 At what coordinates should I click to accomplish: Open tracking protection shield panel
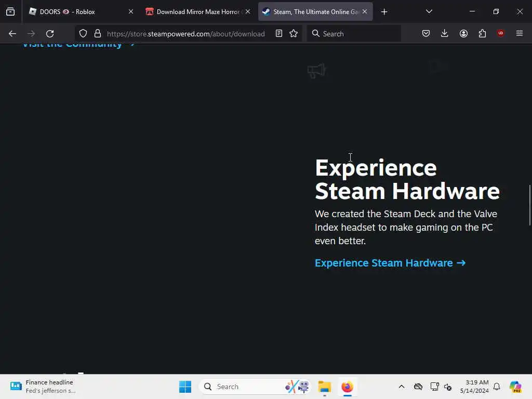pos(83,34)
